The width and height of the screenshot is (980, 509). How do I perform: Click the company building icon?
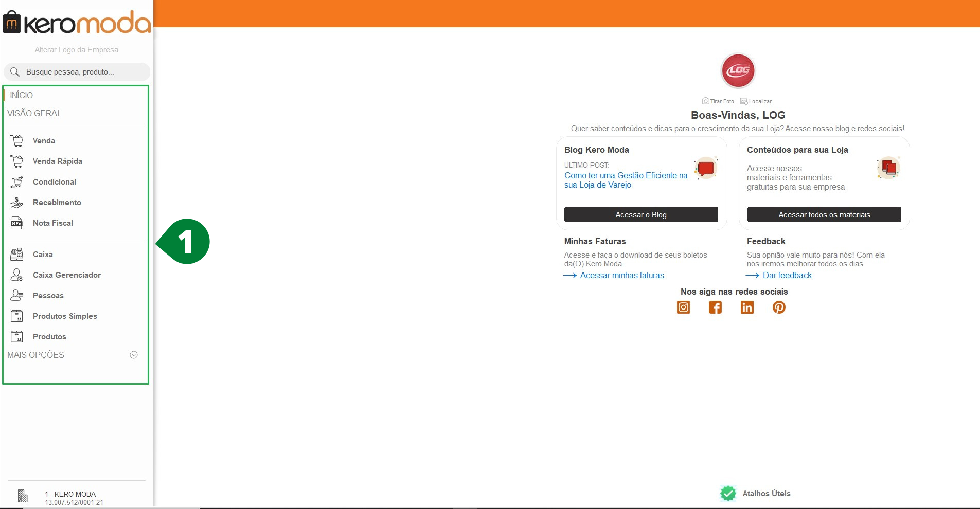tap(23, 496)
